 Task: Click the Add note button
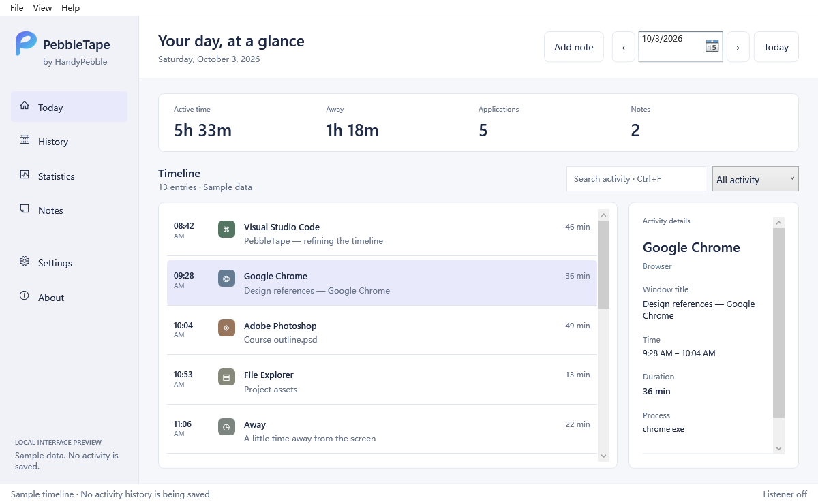tap(574, 47)
